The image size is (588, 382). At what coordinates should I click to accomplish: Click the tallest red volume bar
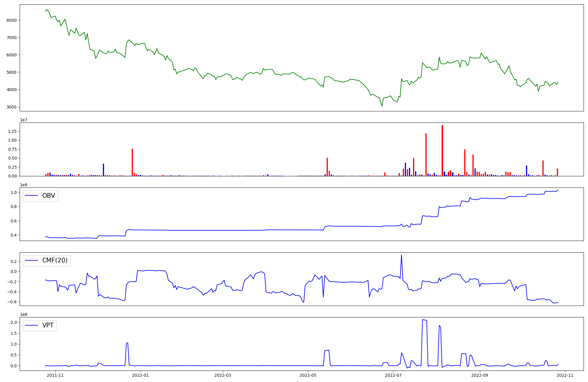point(442,150)
